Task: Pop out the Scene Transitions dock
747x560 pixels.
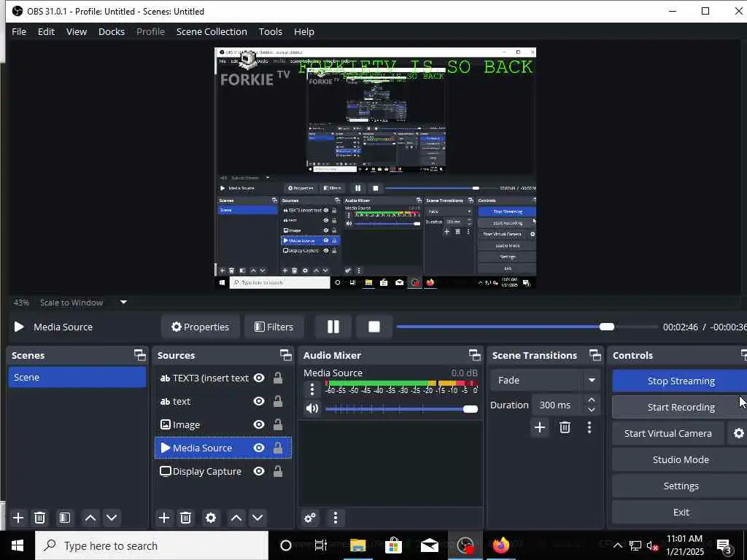Action: [595, 355]
